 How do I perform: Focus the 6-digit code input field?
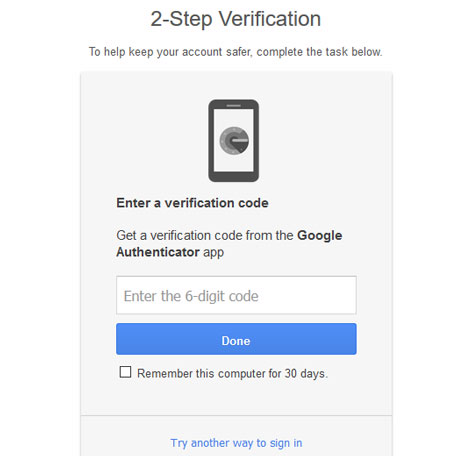(x=236, y=295)
